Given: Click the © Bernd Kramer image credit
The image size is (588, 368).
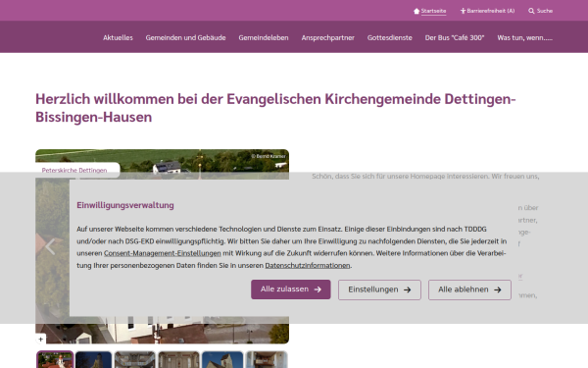Looking at the screenshot, I should point(269,156).
